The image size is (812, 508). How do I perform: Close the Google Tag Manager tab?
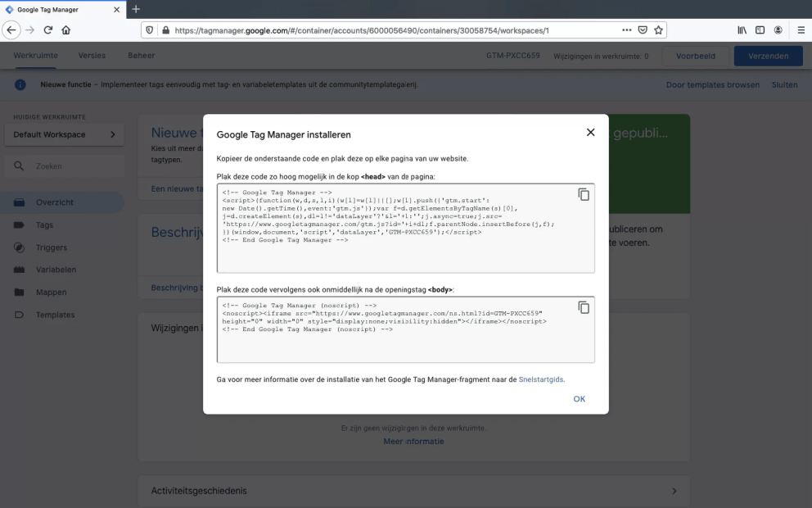[x=116, y=9]
